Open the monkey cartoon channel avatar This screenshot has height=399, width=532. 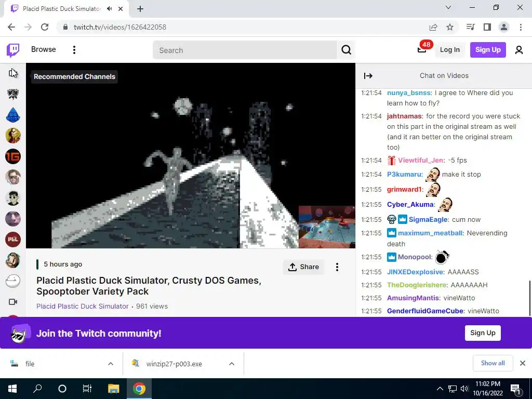[x=13, y=260]
